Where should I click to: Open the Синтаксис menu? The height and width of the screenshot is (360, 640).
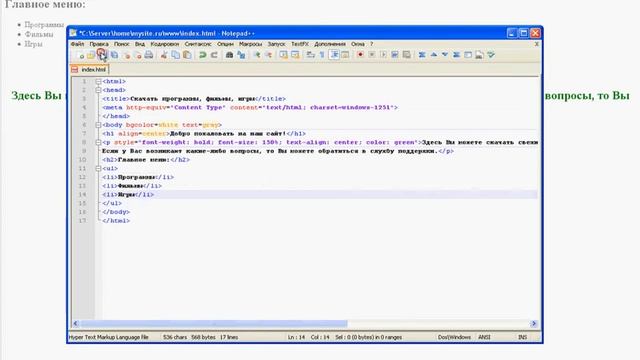pyautogui.click(x=198, y=44)
